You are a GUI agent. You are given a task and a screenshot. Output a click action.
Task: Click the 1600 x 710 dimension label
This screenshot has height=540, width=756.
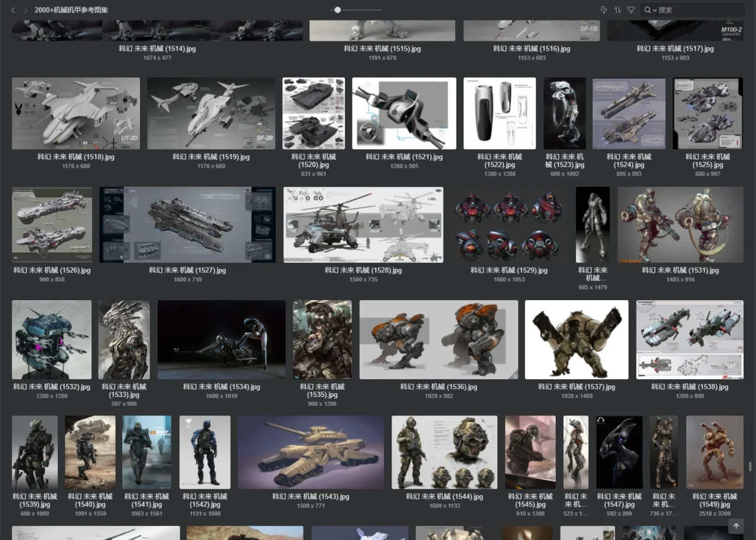tap(187, 279)
